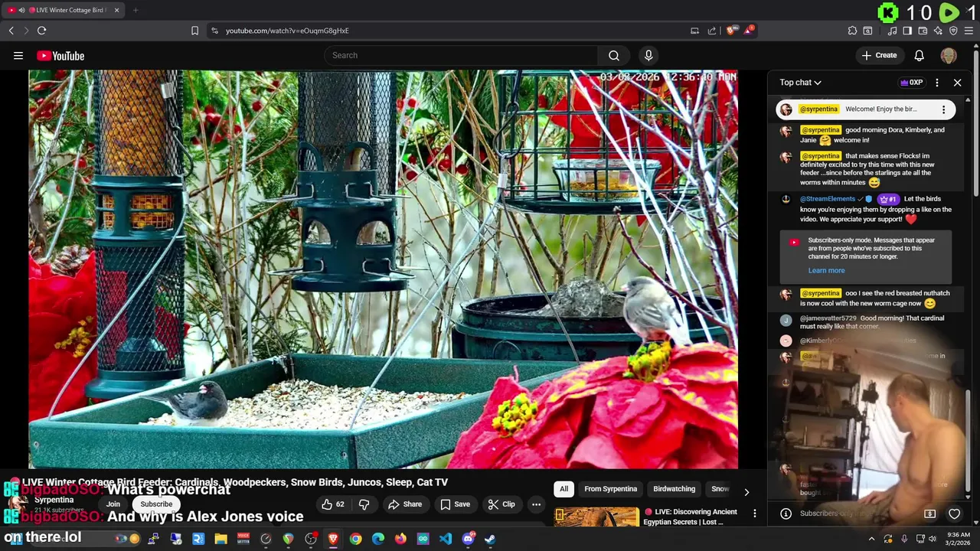The image size is (980, 551).
Task: Open the Leo AI sparkle icon
Action: [x=938, y=31]
